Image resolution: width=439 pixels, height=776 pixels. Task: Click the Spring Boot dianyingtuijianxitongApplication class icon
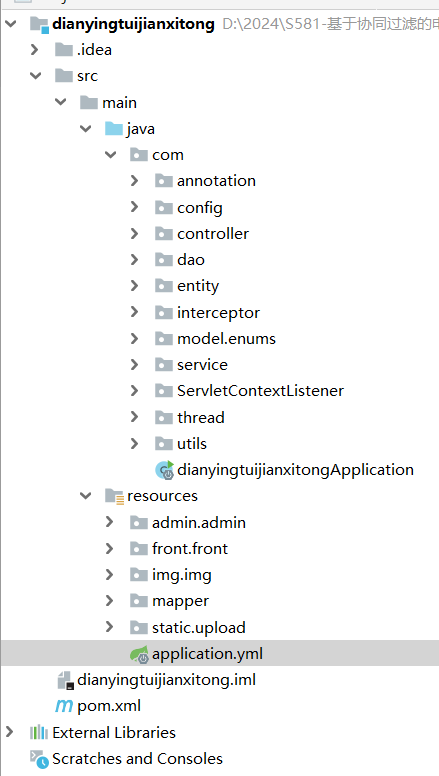165,470
